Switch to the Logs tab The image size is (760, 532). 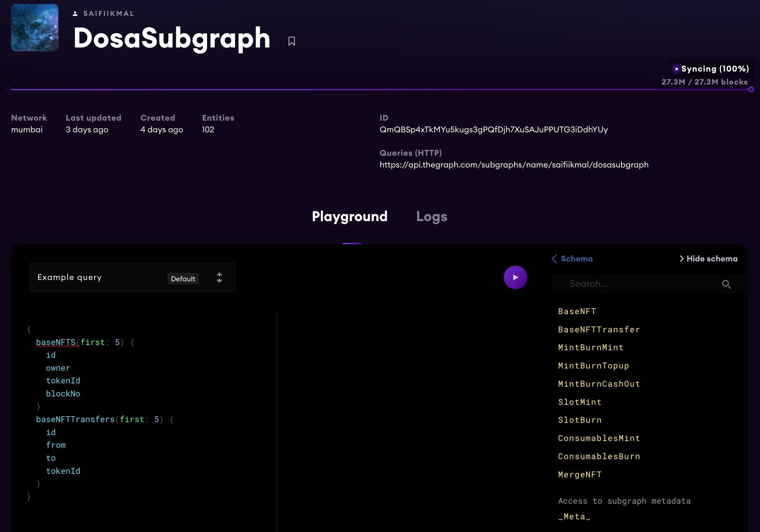431,216
